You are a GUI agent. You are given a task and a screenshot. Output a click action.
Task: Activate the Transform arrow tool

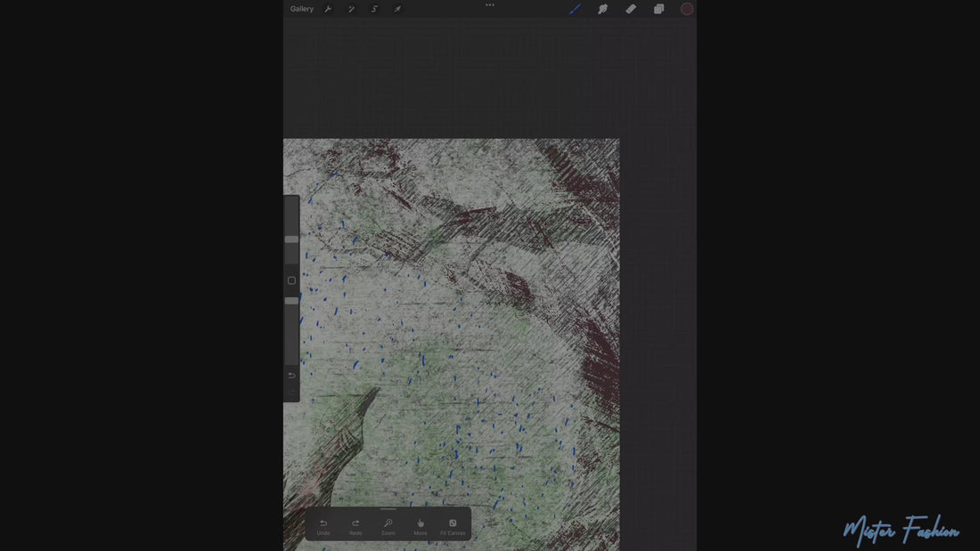click(x=397, y=9)
